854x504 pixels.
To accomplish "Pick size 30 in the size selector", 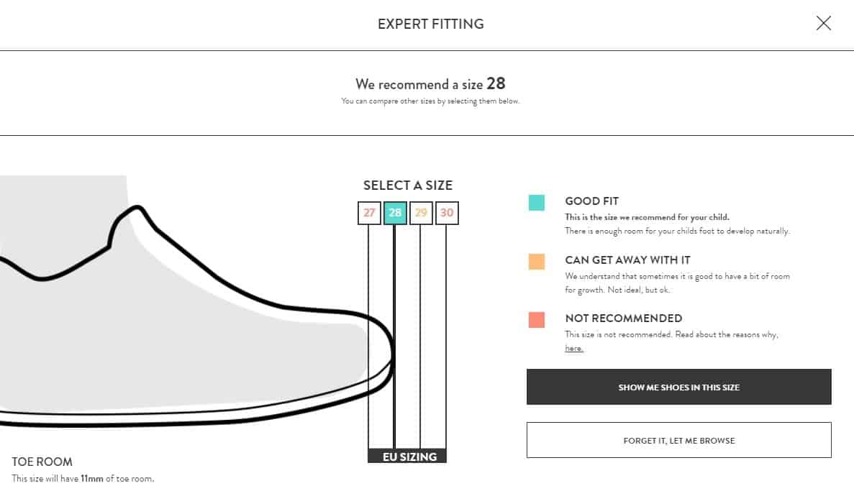I will click(447, 213).
